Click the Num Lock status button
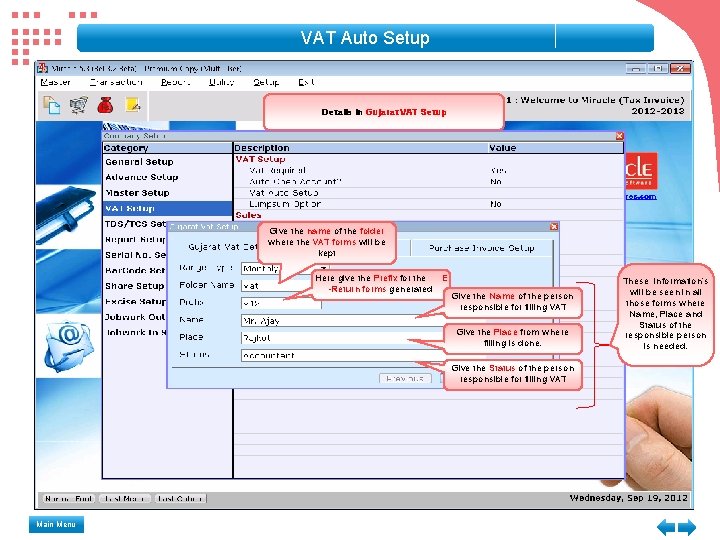This screenshot has width=720, height=540. pos(69,499)
